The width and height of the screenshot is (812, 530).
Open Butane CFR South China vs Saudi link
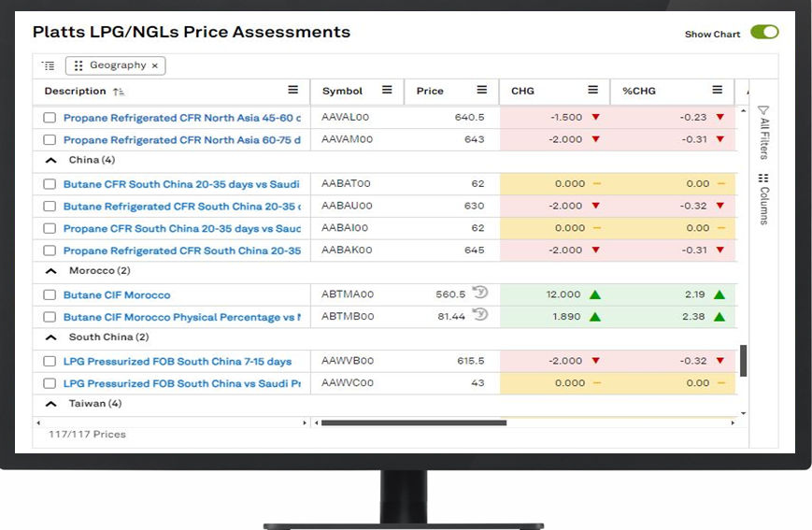pyautogui.click(x=182, y=184)
